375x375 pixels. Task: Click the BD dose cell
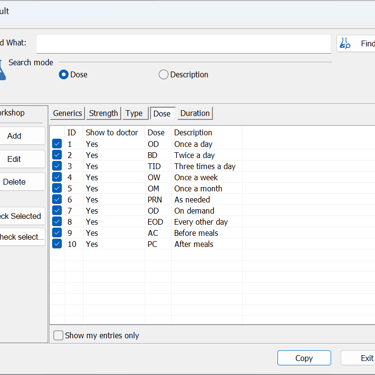[152, 155]
